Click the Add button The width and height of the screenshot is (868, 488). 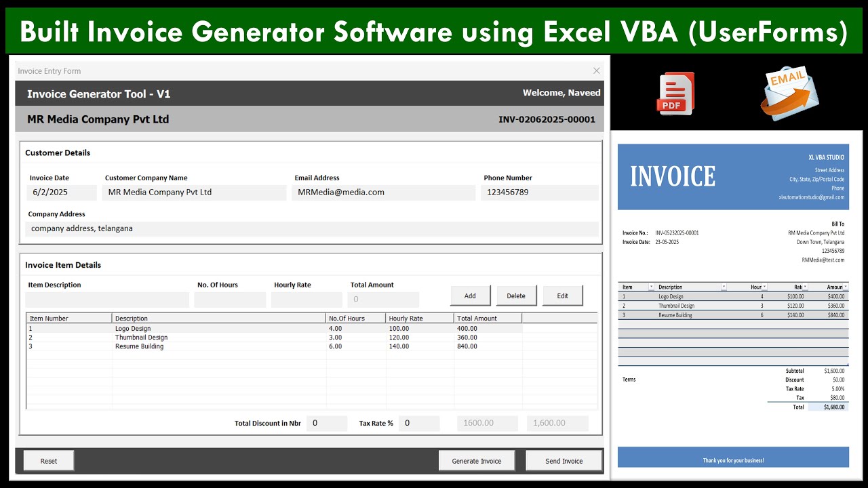coord(470,296)
